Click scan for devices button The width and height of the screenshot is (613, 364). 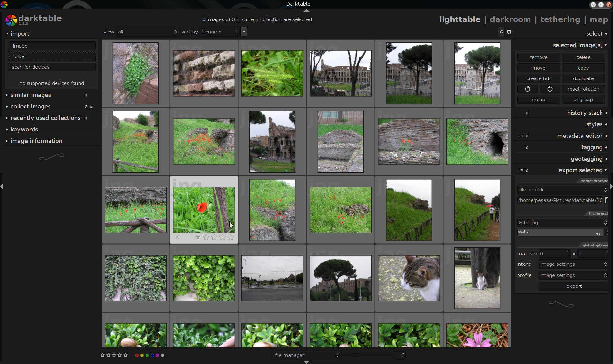(x=52, y=67)
